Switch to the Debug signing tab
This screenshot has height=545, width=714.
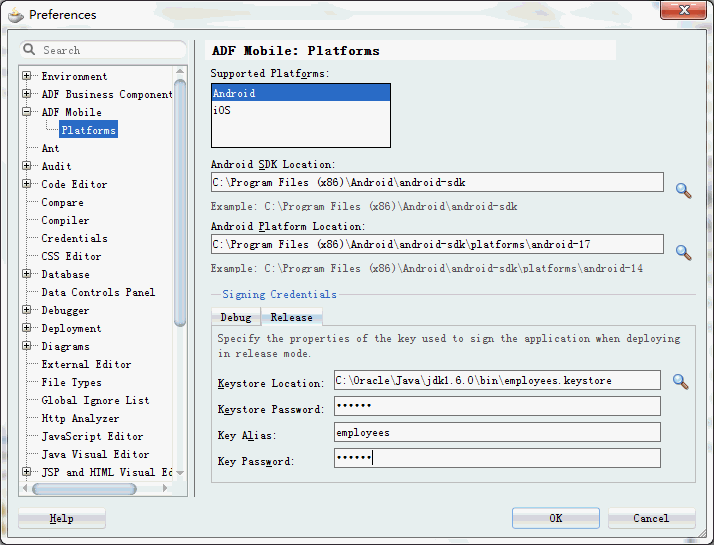[236, 317]
